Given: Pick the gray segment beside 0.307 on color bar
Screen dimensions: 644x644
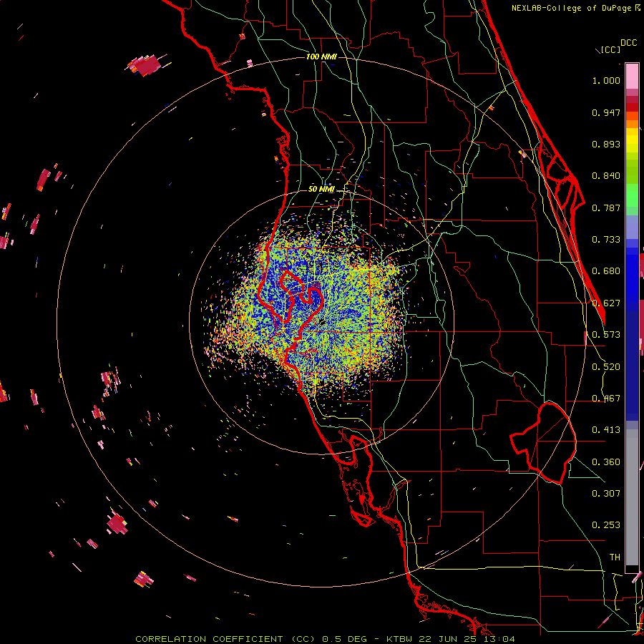Looking at the screenshot, I should tap(632, 497).
